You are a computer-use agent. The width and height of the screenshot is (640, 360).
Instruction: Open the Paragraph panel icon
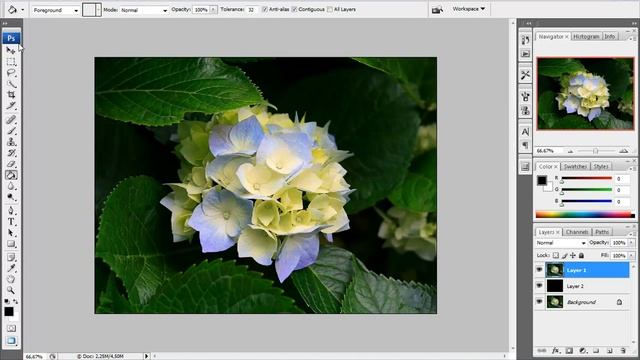pos(525,145)
